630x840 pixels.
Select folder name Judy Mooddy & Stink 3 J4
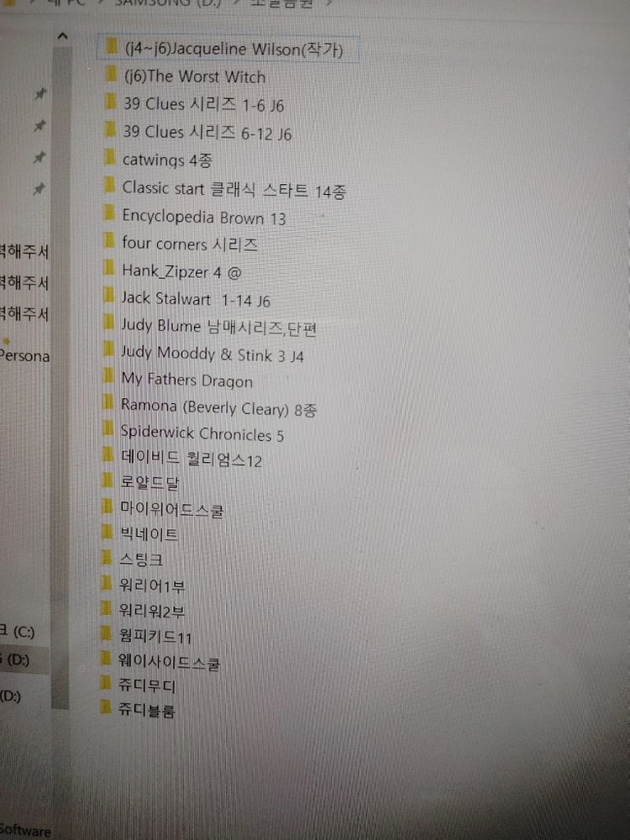(213, 354)
